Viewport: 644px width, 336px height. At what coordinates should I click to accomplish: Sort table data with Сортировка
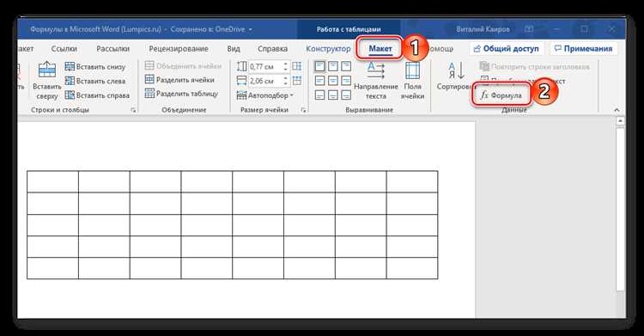click(x=454, y=76)
